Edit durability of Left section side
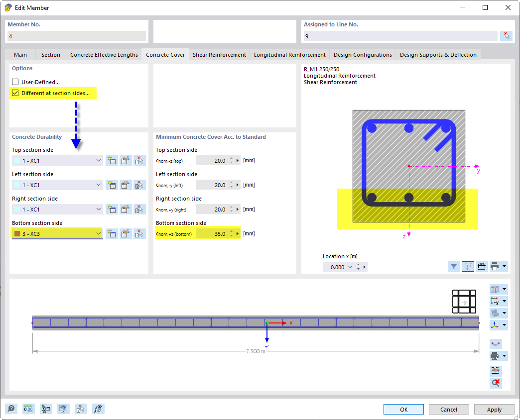Image resolution: width=520 pixels, height=420 pixels. tap(126, 185)
